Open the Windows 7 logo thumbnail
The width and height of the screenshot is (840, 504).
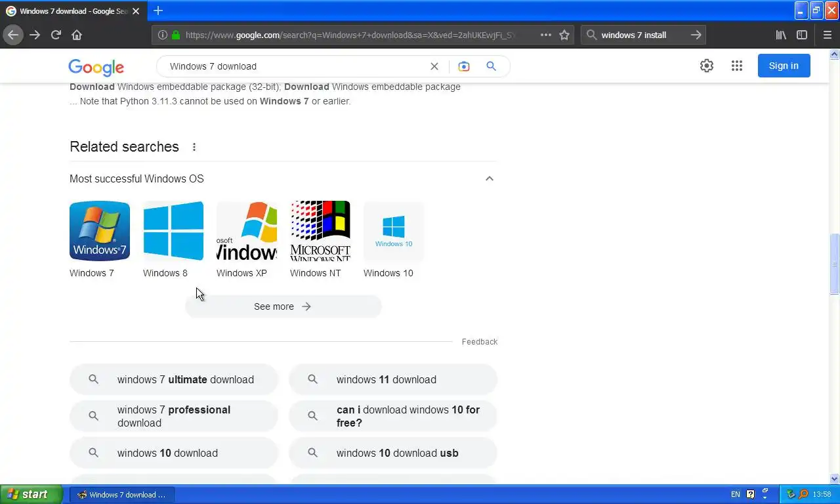point(100,231)
